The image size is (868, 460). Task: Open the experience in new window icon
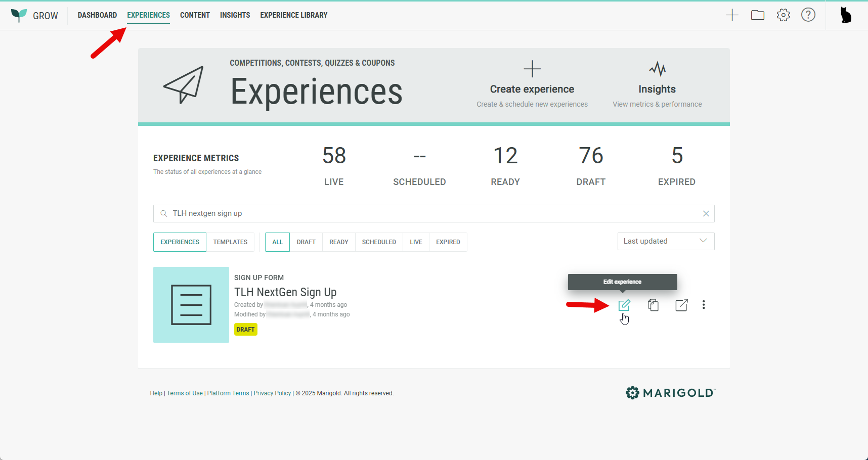click(x=681, y=305)
